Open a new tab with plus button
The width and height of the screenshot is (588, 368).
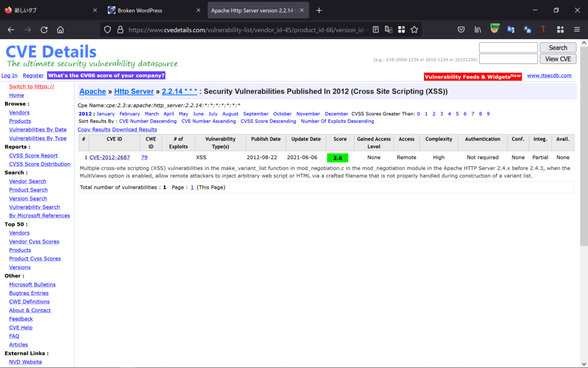coord(319,10)
